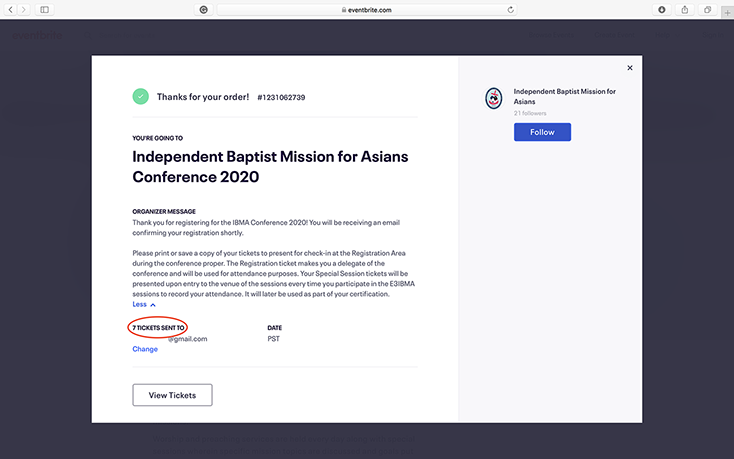
Task: Open the Safari downloads icon
Action: click(x=661, y=9)
